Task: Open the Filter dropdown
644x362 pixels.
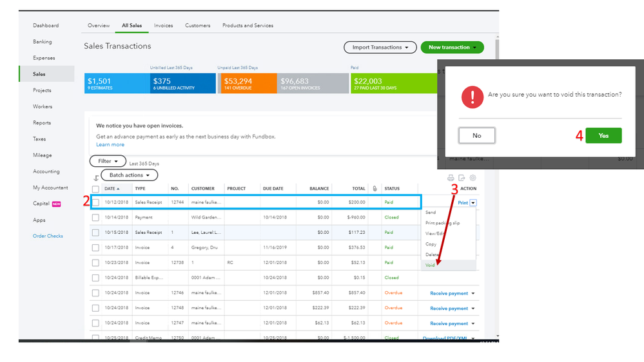Action: pyautogui.click(x=108, y=161)
